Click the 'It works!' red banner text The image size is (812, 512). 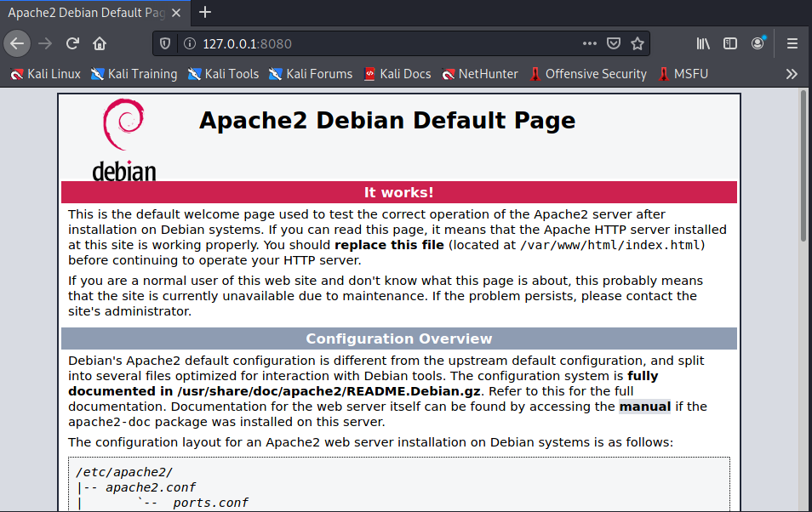point(398,192)
